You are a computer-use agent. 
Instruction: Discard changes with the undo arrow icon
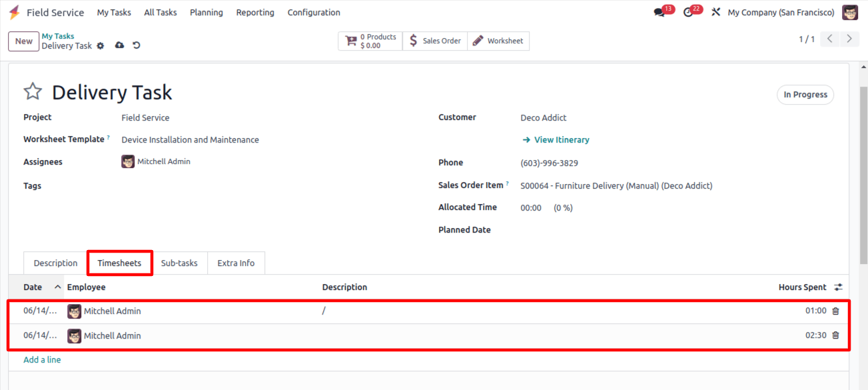137,45
